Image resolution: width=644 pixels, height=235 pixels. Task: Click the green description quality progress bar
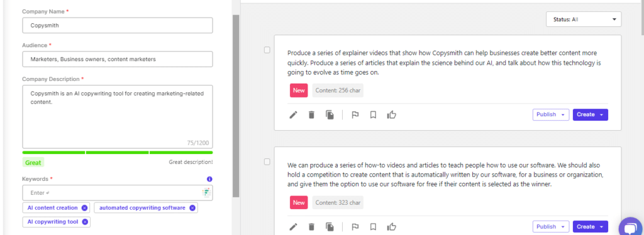[118, 153]
